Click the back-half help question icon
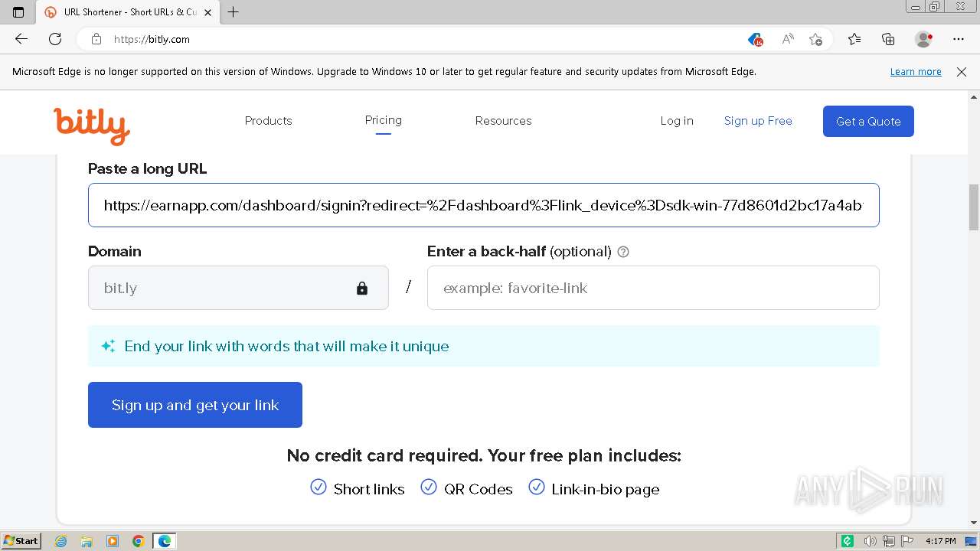This screenshot has width=980, height=551. click(623, 252)
